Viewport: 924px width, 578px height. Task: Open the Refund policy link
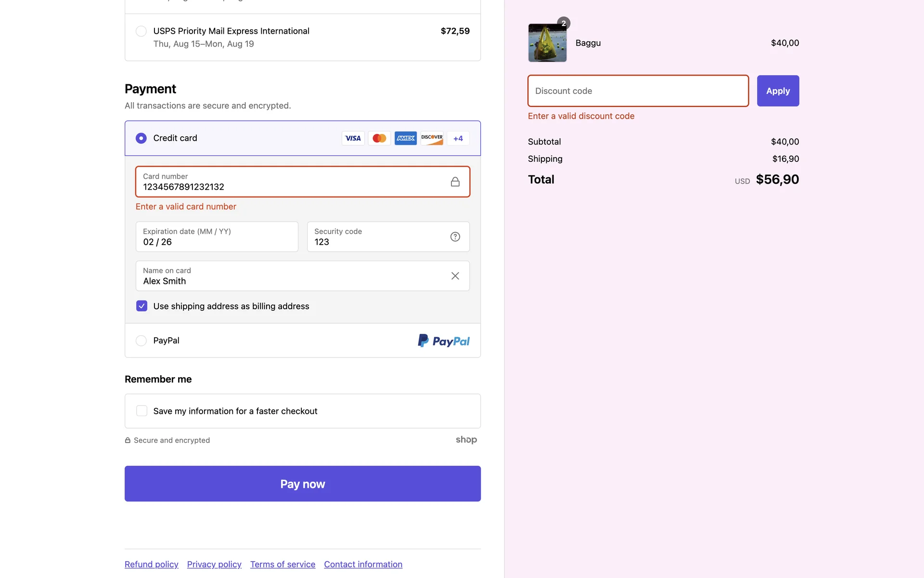pyautogui.click(x=151, y=564)
